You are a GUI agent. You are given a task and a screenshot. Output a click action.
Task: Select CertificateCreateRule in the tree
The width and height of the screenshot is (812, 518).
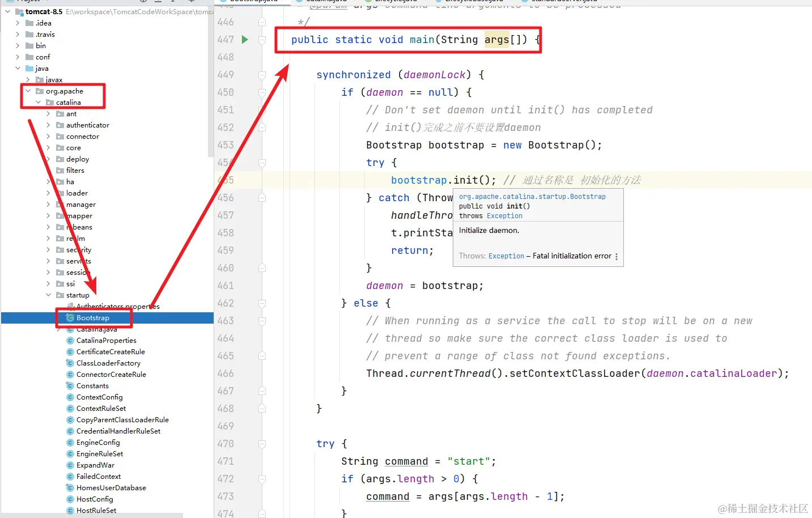tap(110, 352)
